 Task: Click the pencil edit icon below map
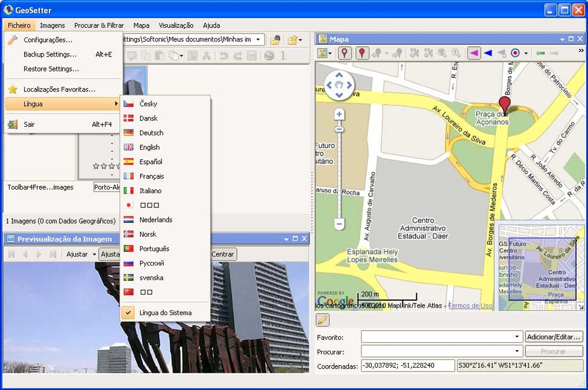pos(322,320)
